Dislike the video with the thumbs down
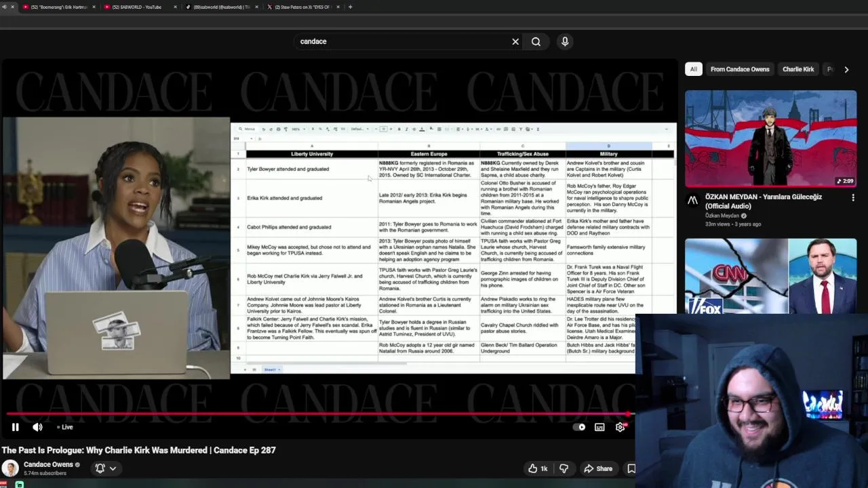 tap(564, 468)
